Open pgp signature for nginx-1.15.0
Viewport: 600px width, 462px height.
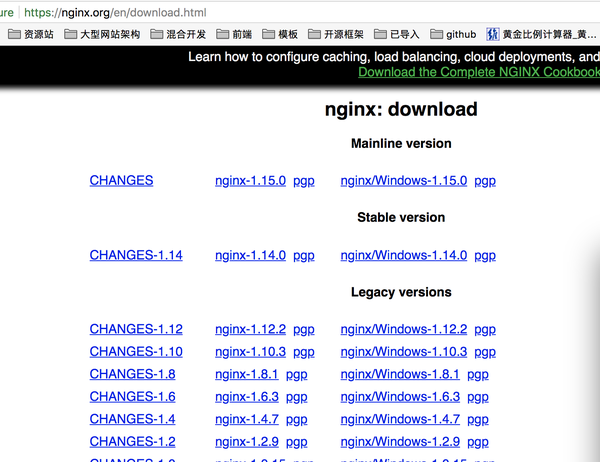coord(304,181)
